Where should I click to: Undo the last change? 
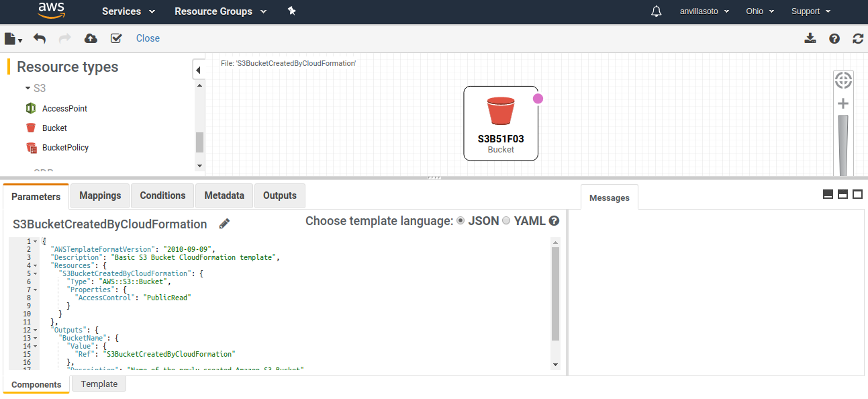click(x=40, y=38)
